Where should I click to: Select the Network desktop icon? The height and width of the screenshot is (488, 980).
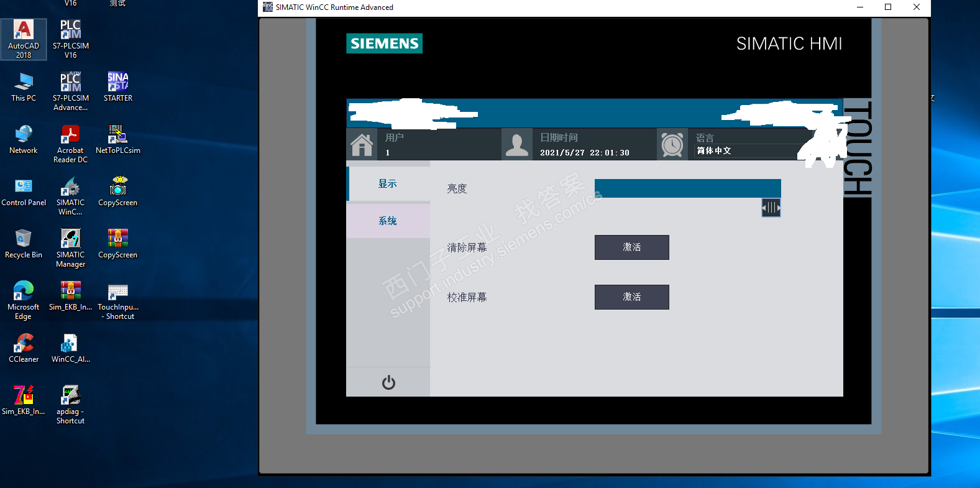click(24, 139)
